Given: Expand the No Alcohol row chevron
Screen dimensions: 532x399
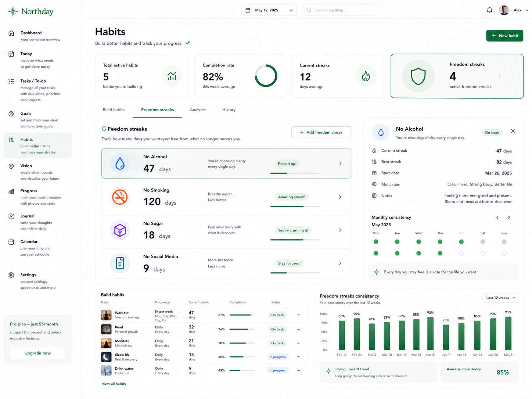Looking at the screenshot, I should tap(340, 163).
